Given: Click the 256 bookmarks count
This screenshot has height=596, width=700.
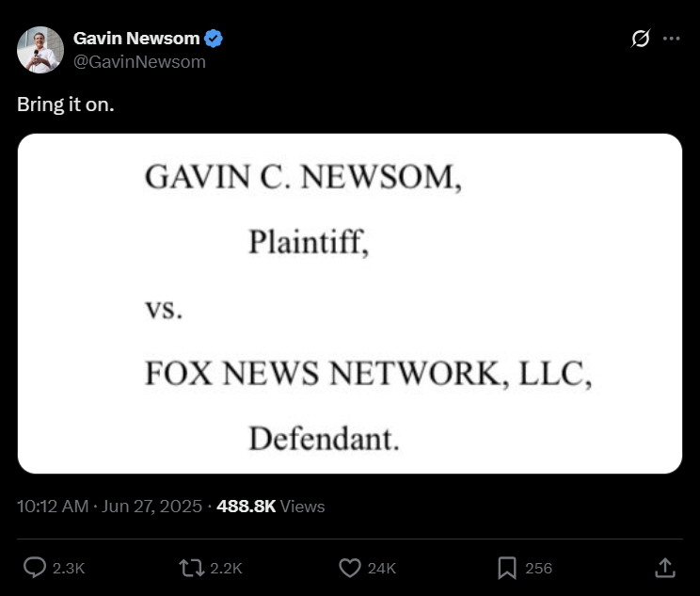Looking at the screenshot, I should coord(538,569).
